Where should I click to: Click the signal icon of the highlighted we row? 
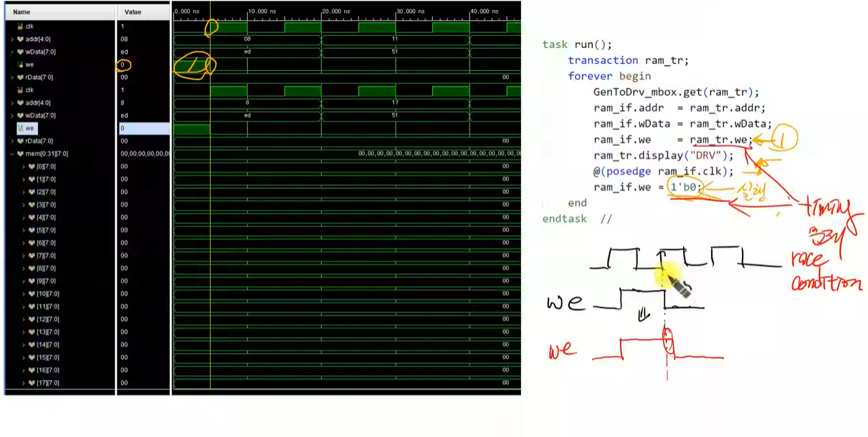tap(21, 128)
